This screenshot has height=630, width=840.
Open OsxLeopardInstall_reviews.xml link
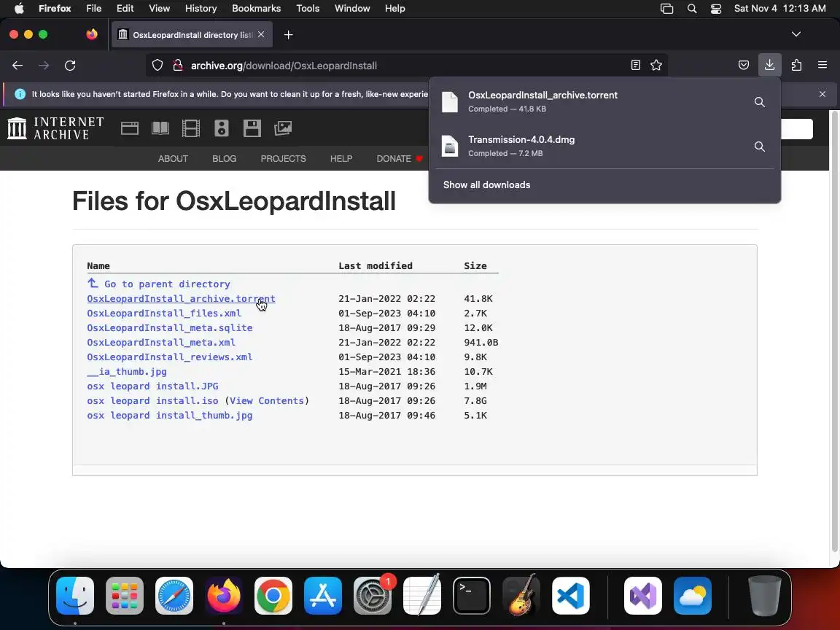pyautogui.click(x=170, y=357)
